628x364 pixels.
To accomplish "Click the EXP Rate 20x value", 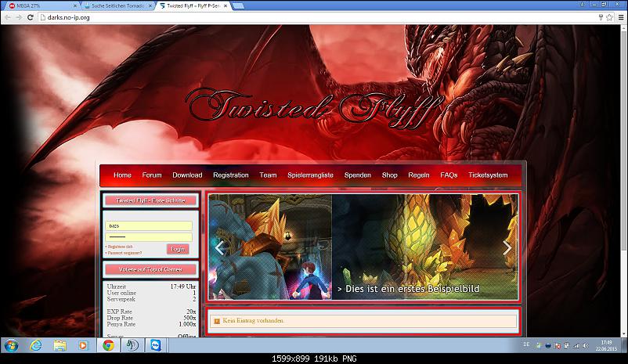I will pyautogui.click(x=191, y=312).
